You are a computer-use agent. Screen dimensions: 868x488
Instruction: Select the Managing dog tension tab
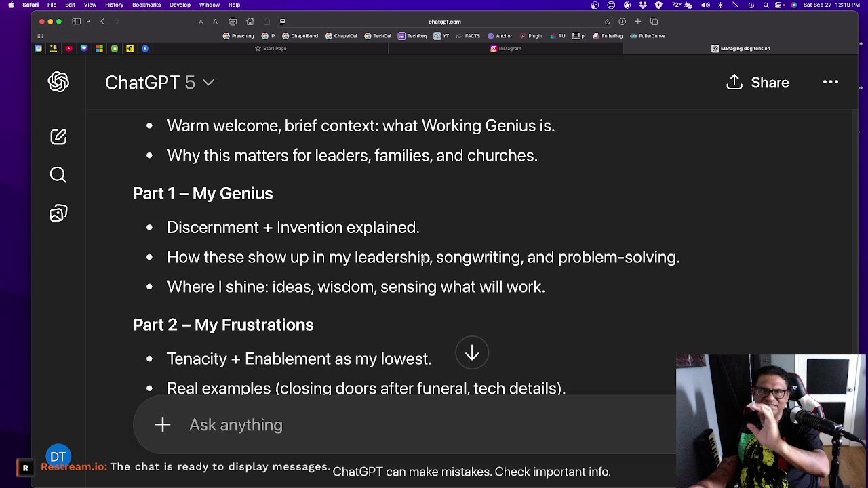[741, 49]
